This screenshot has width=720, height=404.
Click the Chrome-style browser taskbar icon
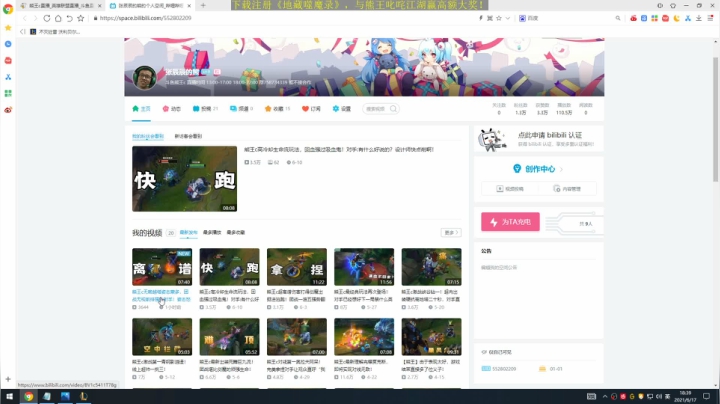28,396
